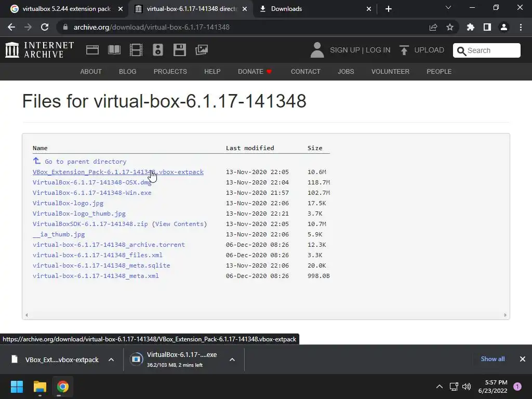Open Chrome profile icon
The image size is (532, 399).
click(x=504, y=27)
